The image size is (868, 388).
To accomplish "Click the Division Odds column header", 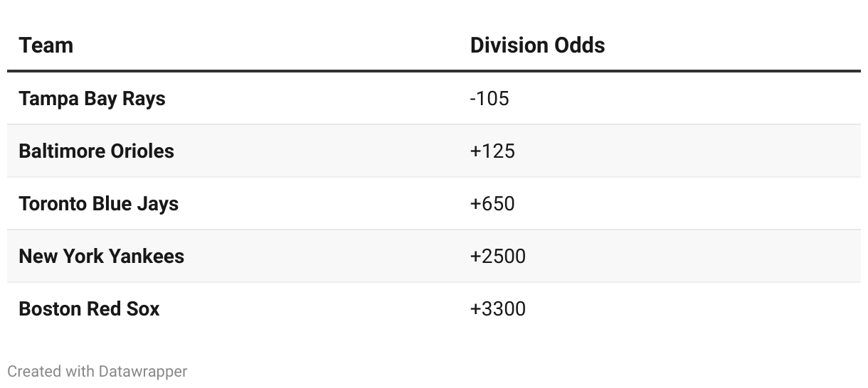I will pos(537,45).
